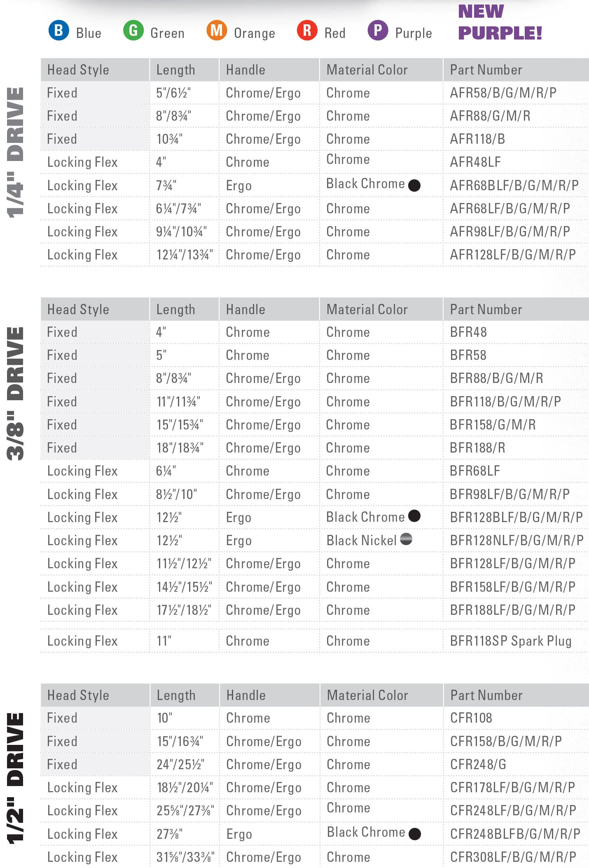Click part number AFR118/B
The width and height of the screenshot is (589, 868).
click(477, 139)
